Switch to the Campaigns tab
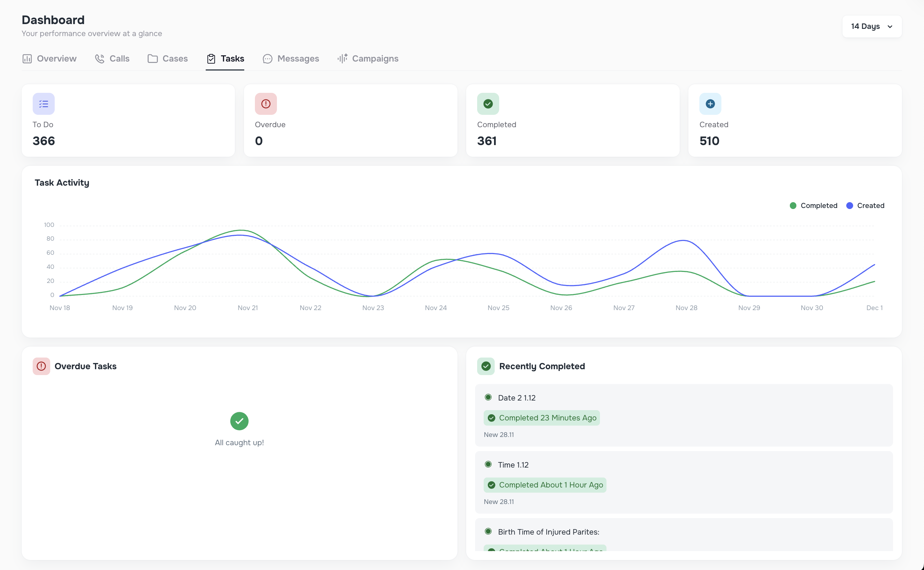This screenshot has height=570, width=924. [x=368, y=58]
